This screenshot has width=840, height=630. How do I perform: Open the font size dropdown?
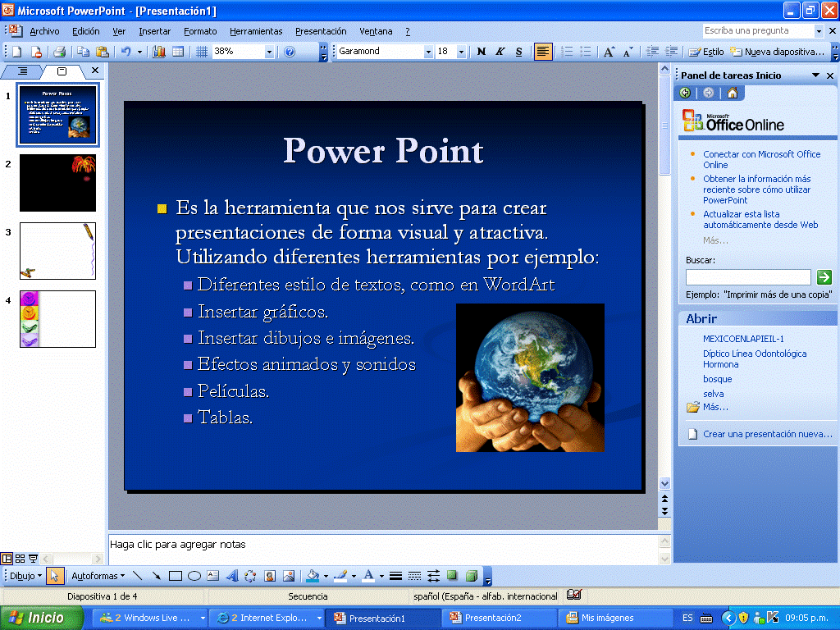point(461,52)
